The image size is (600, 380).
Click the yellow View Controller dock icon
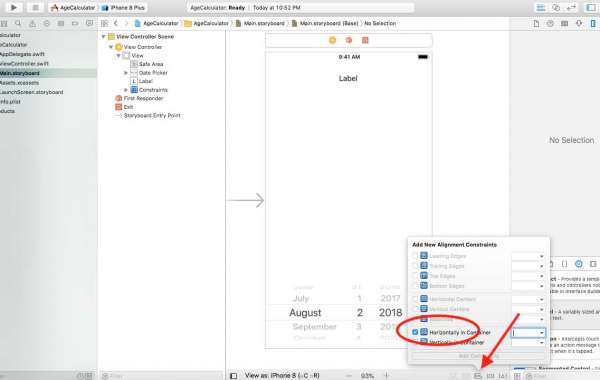[x=332, y=40]
